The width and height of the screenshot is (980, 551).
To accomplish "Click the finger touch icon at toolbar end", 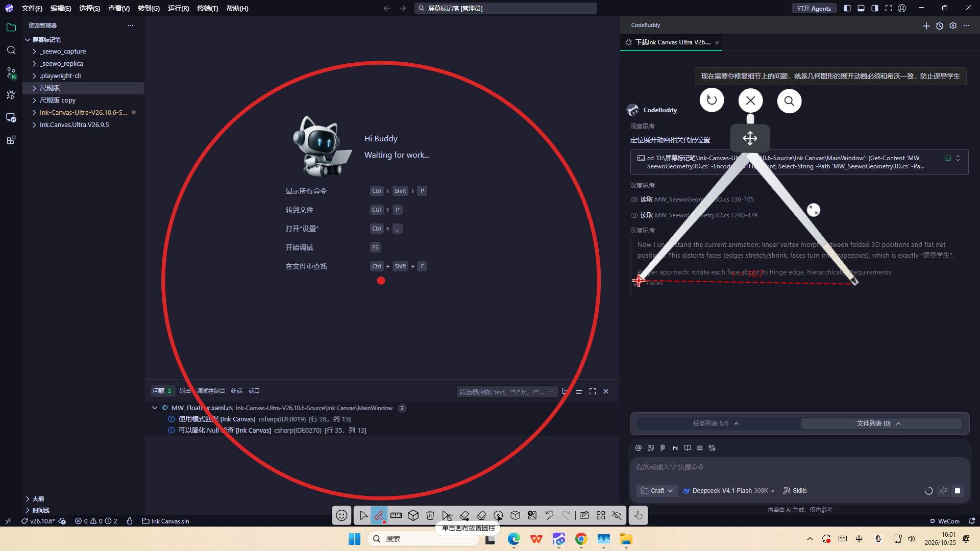I will tap(638, 515).
